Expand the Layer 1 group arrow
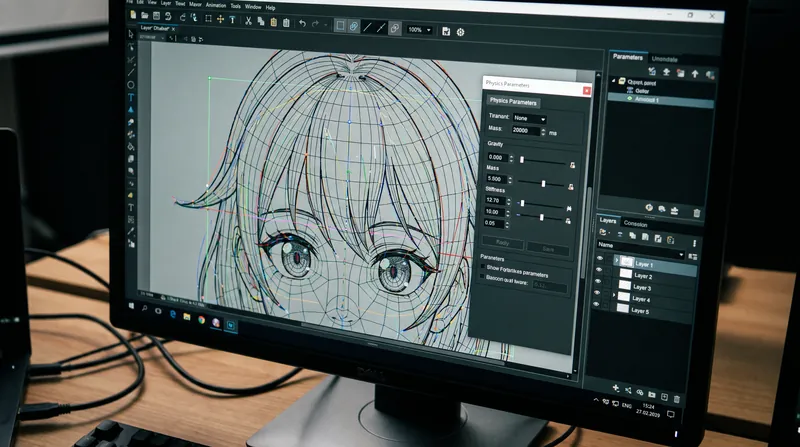The image size is (800, 447). point(616,260)
